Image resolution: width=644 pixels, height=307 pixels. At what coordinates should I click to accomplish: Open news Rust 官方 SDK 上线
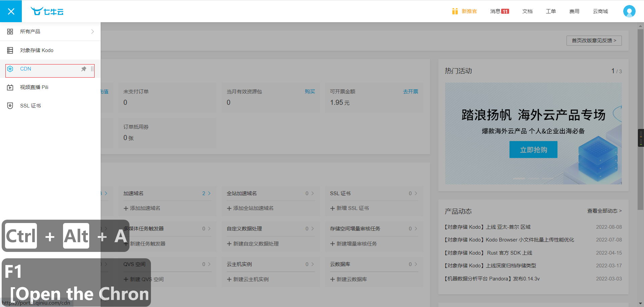pyautogui.click(x=488, y=253)
